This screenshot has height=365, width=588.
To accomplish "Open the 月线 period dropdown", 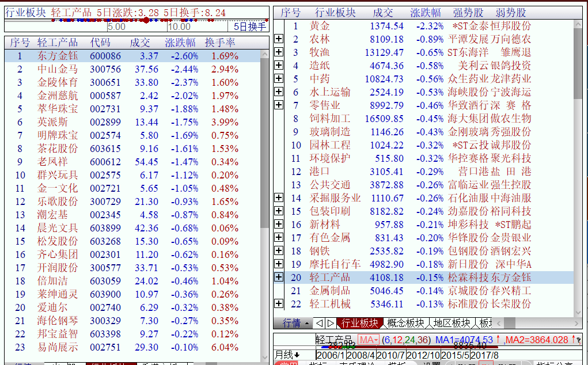I will [287, 355].
